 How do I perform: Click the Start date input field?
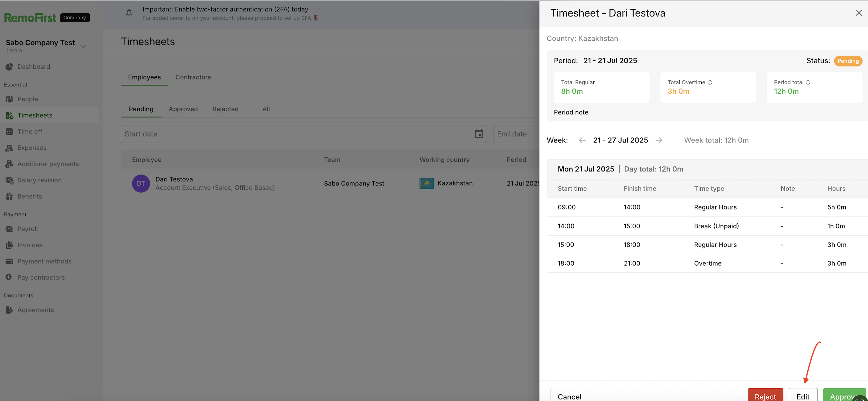(x=297, y=134)
